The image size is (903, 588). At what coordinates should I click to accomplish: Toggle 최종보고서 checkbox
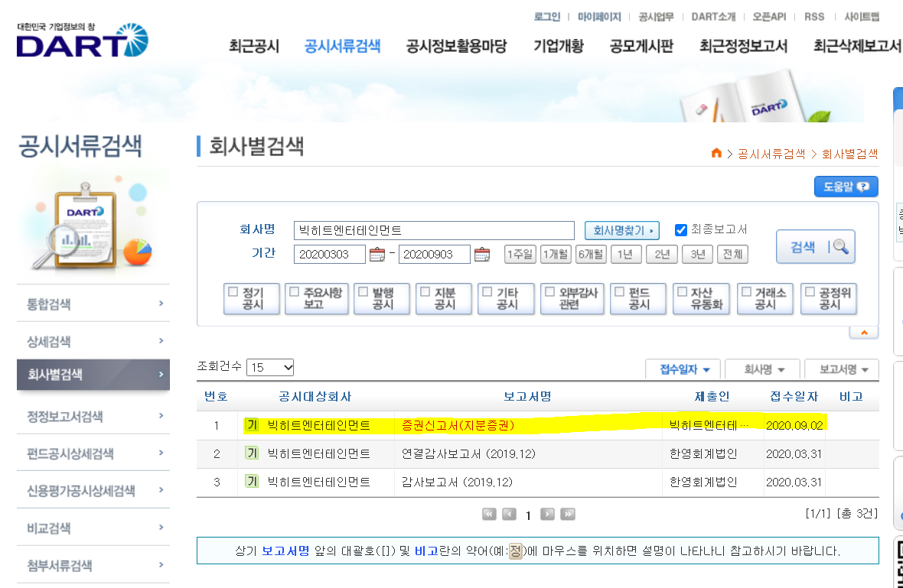pyautogui.click(x=681, y=230)
